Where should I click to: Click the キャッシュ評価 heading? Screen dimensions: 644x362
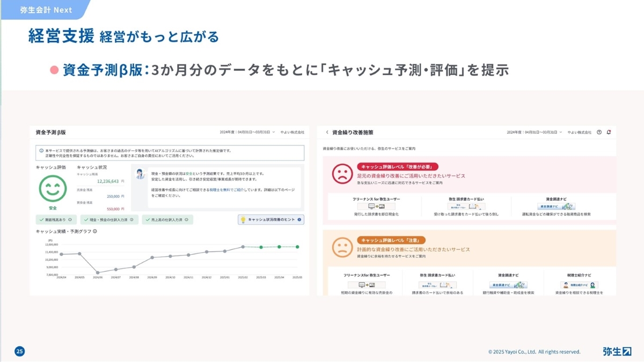click(x=51, y=167)
